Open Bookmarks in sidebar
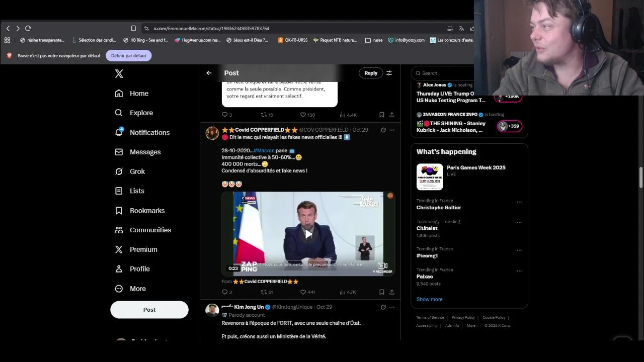 click(140, 211)
